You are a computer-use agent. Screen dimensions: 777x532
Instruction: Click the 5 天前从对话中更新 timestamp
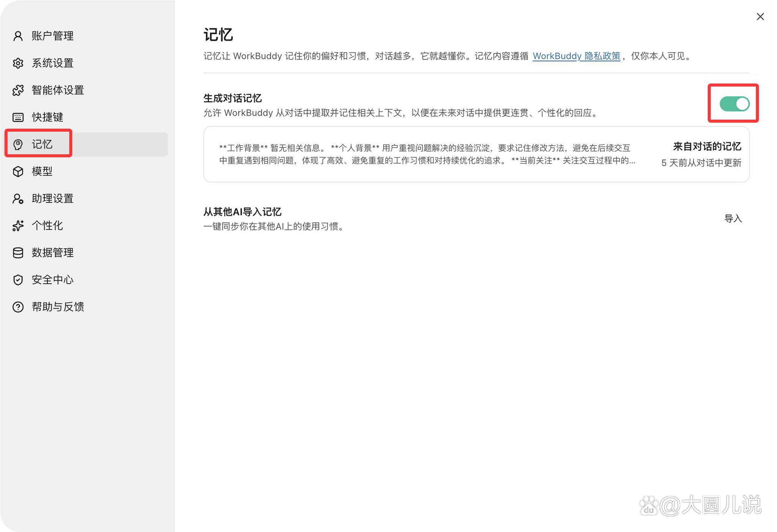point(701,163)
